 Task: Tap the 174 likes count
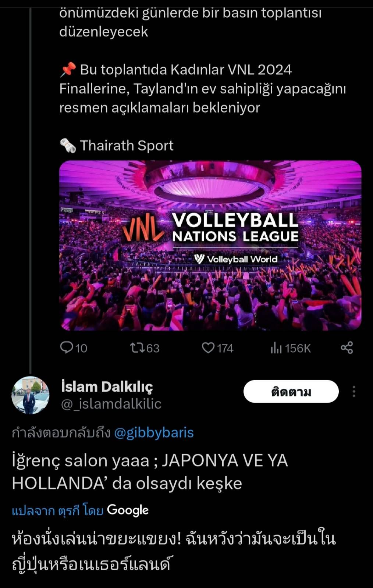pos(225,348)
